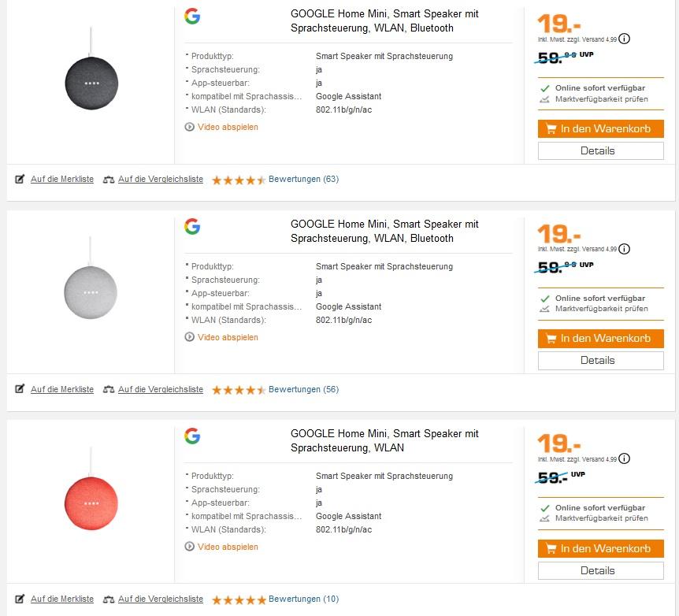Click 'Auf die Merkliste' for second product

(x=61, y=389)
